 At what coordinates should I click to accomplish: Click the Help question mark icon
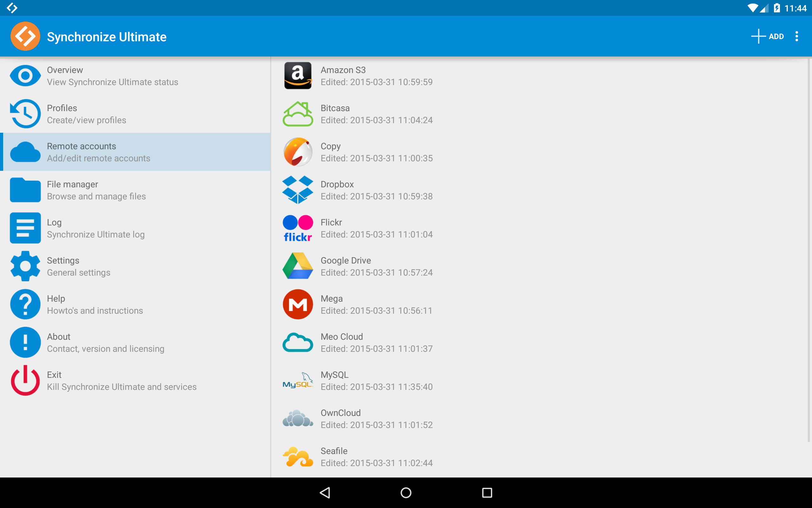[25, 304]
